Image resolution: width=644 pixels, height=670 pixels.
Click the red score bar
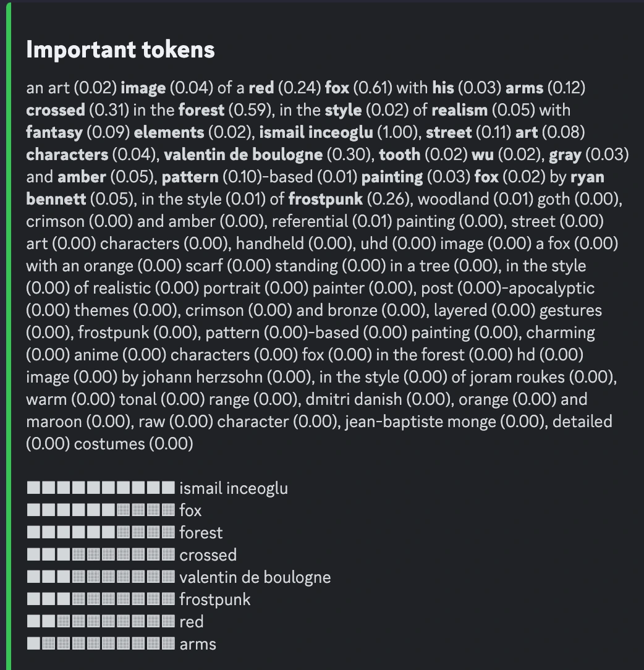101,622
